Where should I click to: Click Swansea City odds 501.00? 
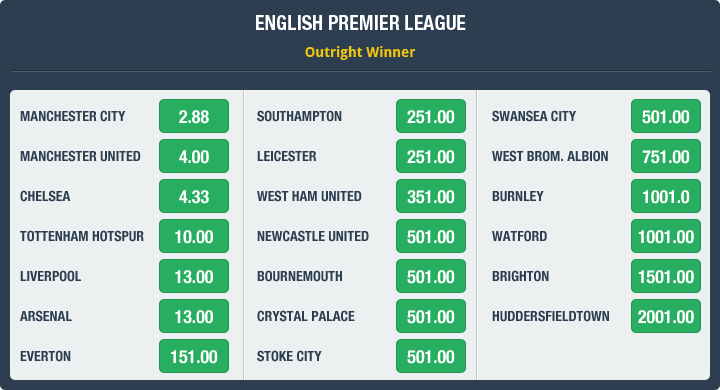[x=666, y=116]
